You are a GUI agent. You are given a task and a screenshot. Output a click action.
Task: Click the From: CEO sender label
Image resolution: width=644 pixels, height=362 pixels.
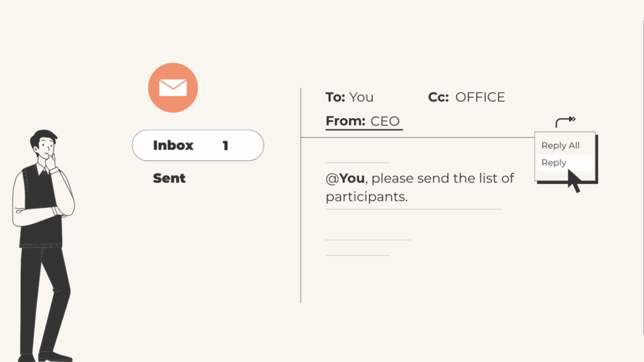pyautogui.click(x=363, y=121)
